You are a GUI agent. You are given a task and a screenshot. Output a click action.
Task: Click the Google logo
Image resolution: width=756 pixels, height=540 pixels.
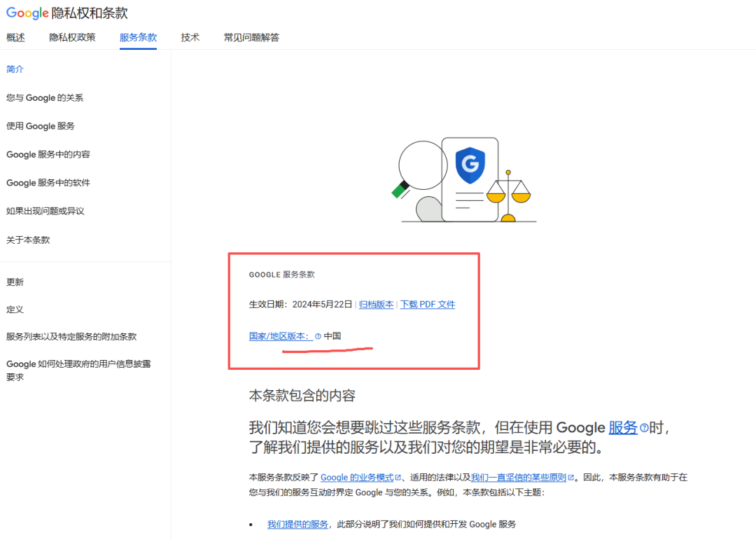(26, 13)
